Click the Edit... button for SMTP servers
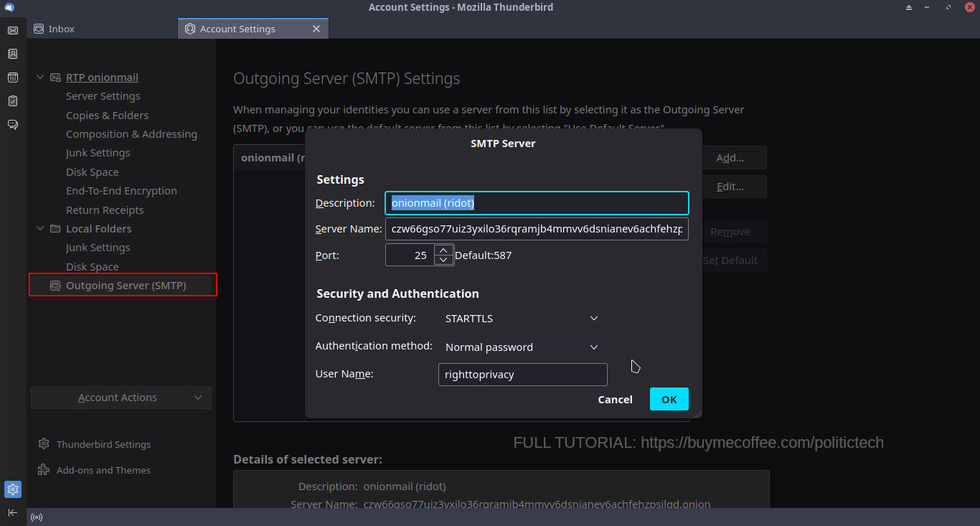980x526 pixels. click(730, 187)
